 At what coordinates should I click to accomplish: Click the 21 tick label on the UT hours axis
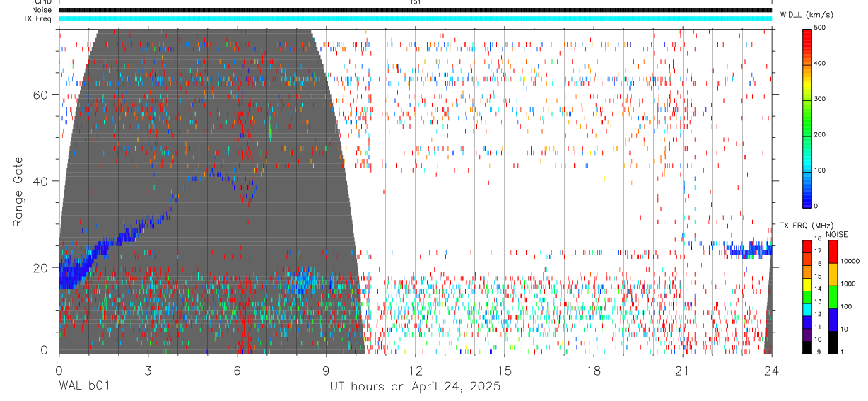682,370
